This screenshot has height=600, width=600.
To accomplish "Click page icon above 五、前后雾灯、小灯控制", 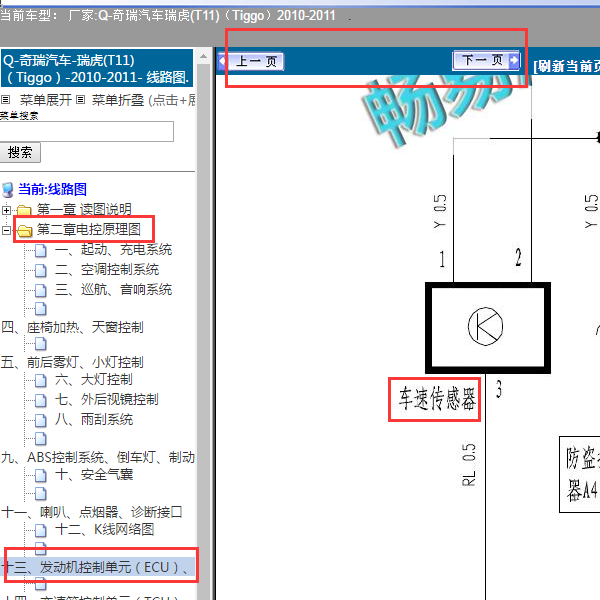I will pyautogui.click(x=41, y=344).
